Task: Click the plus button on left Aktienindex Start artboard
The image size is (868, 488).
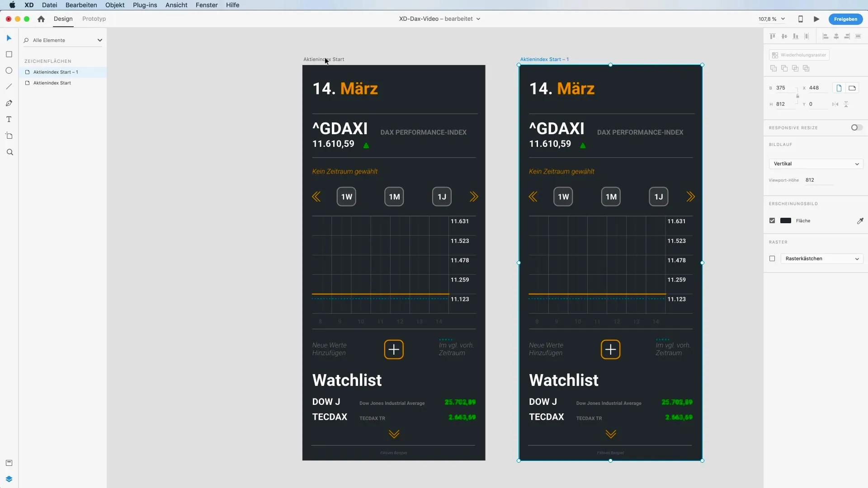Action: pyautogui.click(x=394, y=350)
